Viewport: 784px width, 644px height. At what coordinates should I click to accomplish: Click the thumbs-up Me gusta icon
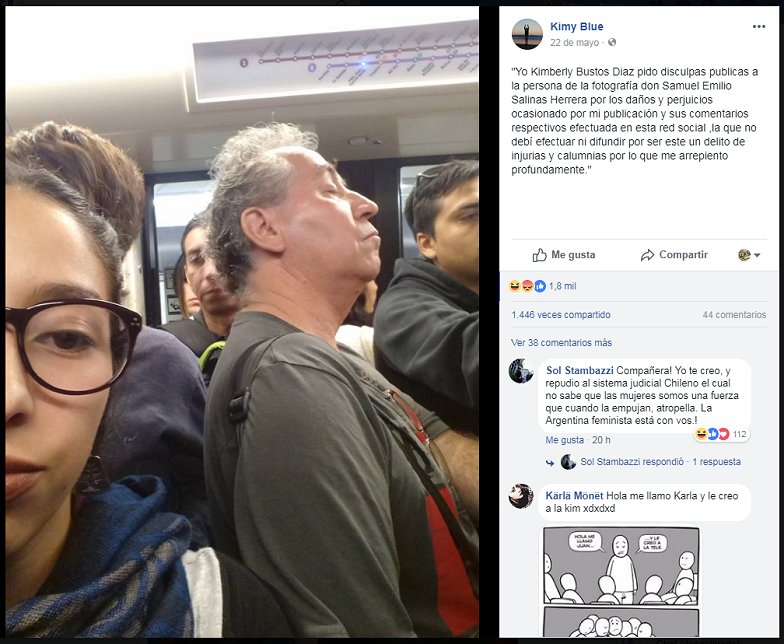click(540, 255)
